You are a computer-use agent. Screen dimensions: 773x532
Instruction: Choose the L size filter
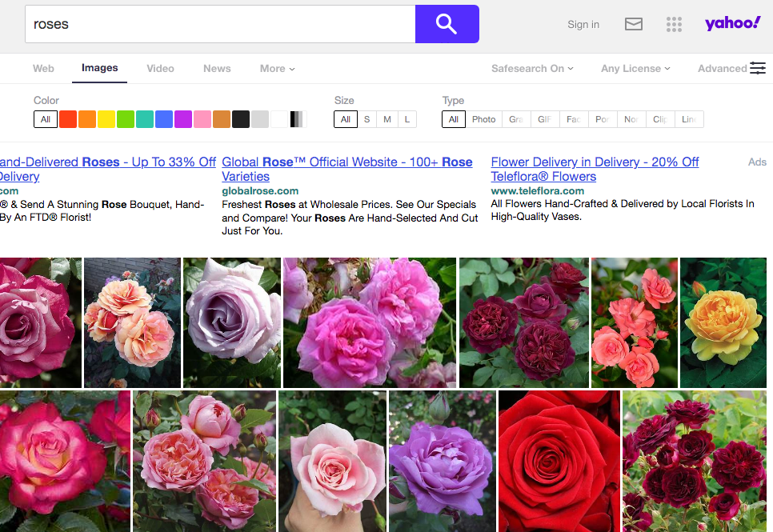407,119
